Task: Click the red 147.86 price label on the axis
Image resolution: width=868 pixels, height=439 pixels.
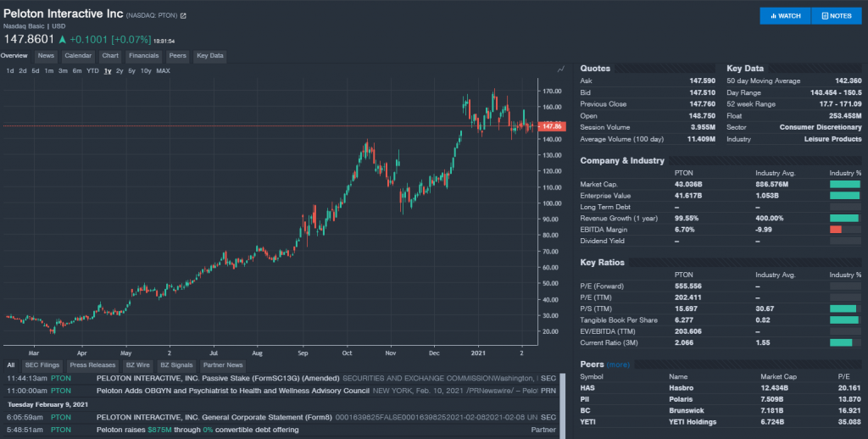Action: (552, 126)
